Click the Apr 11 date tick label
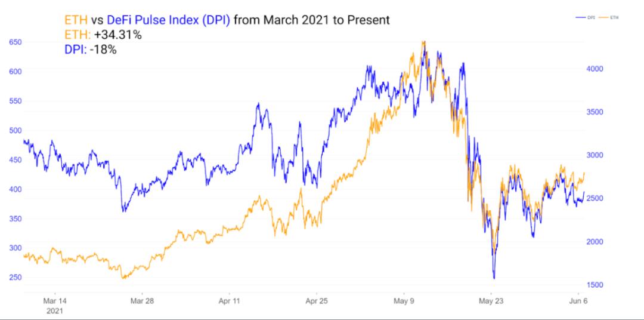Image resolution: width=644 pixels, height=320 pixels. point(229,301)
